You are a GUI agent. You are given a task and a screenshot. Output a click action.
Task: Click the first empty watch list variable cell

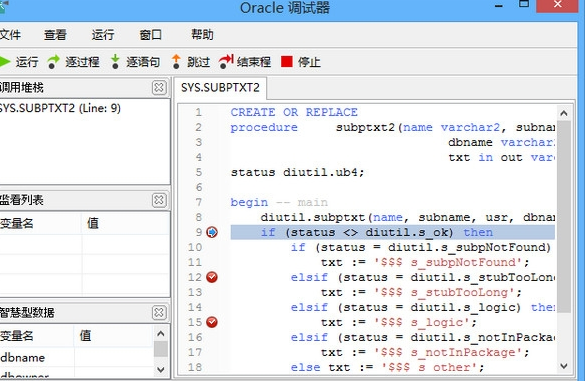(x=40, y=244)
